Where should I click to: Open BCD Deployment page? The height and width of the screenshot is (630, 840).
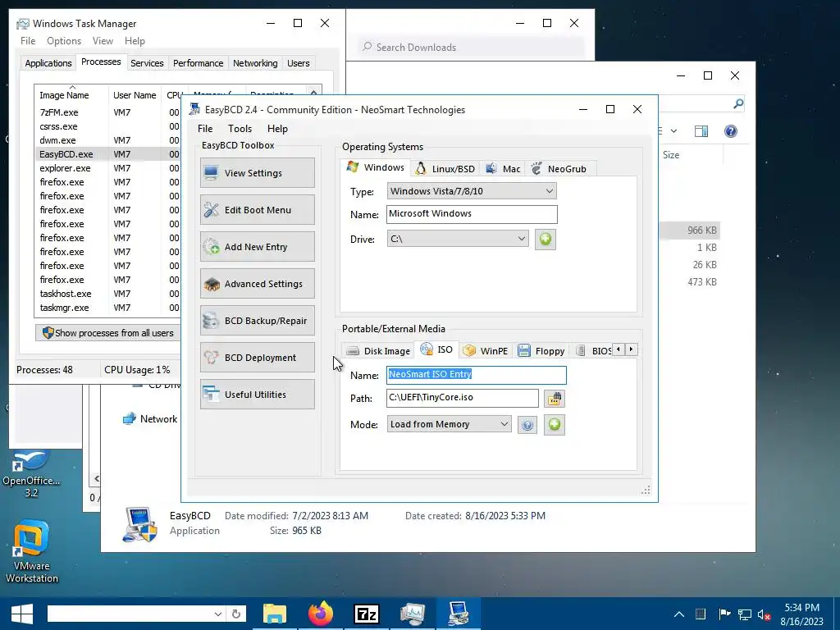(257, 358)
